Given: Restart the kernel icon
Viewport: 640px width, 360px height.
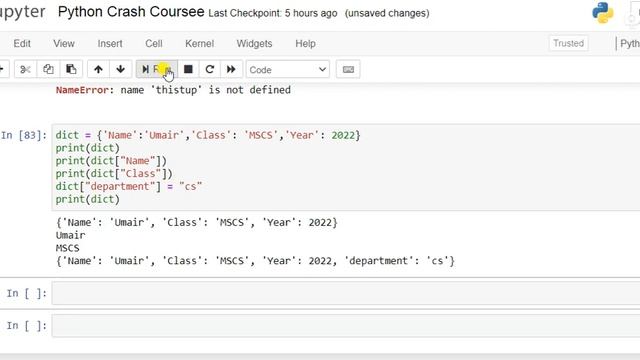Looking at the screenshot, I should click(x=210, y=69).
